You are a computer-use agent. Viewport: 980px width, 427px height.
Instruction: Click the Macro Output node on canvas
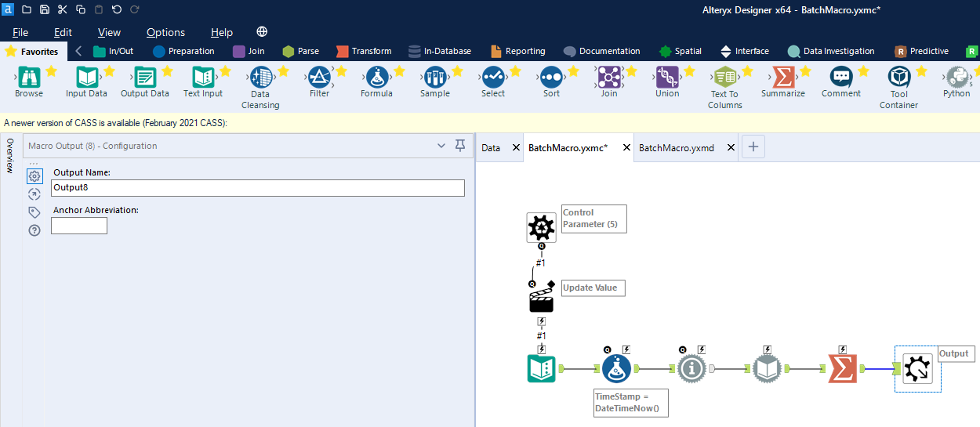917,369
